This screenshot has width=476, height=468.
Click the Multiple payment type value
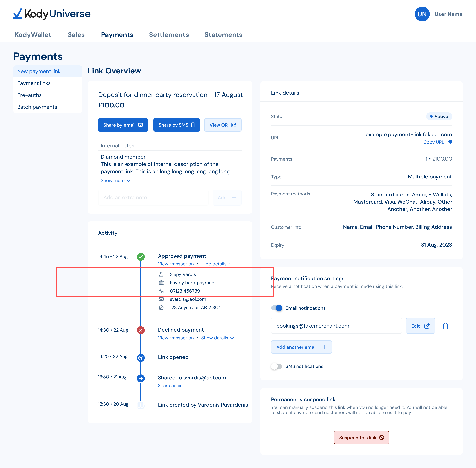click(x=430, y=177)
